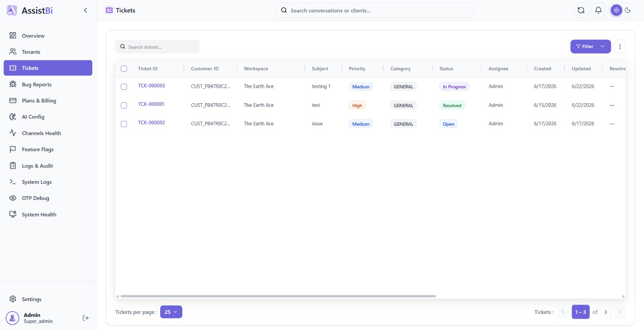Click the AssistBi logo

[30, 10]
